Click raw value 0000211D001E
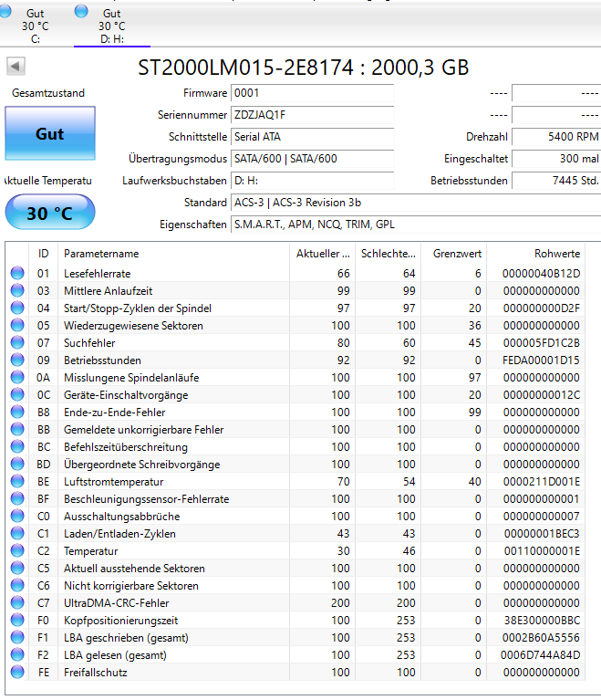Image resolution: width=601 pixels, height=700 pixels. pyautogui.click(x=542, y=482)
